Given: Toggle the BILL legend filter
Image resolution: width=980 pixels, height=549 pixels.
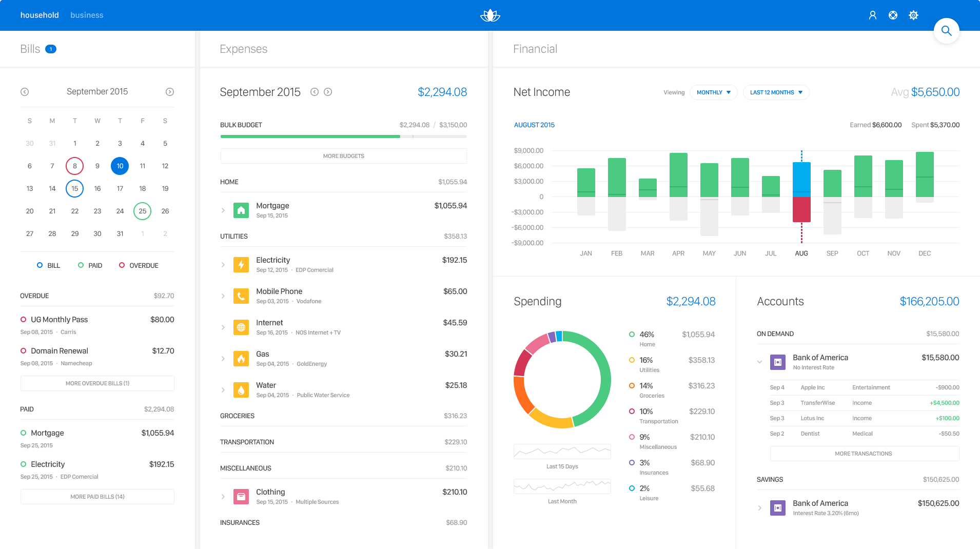Looking at the screenshot, I should pyautogui.click(x=49, y=265).
